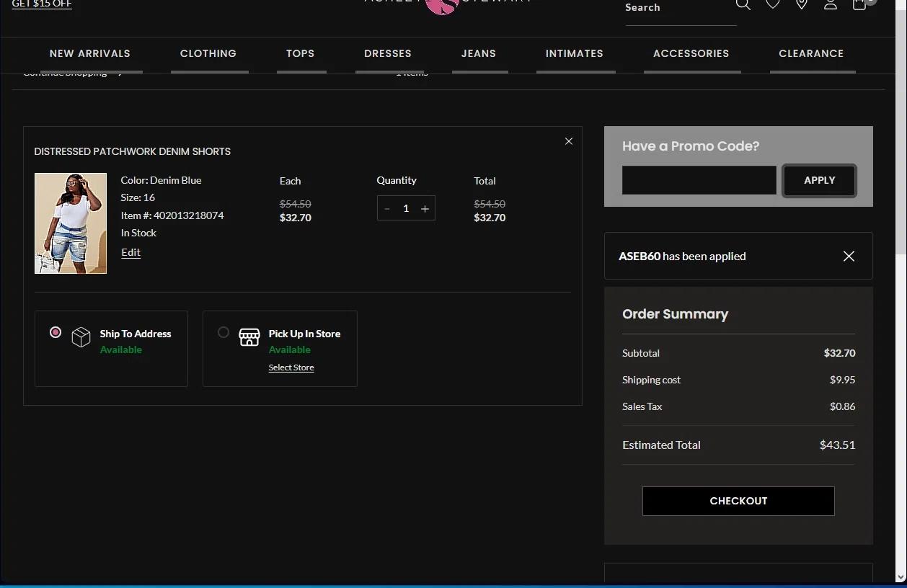
Task: Click the promo code input field
Action: pos(699,180)
